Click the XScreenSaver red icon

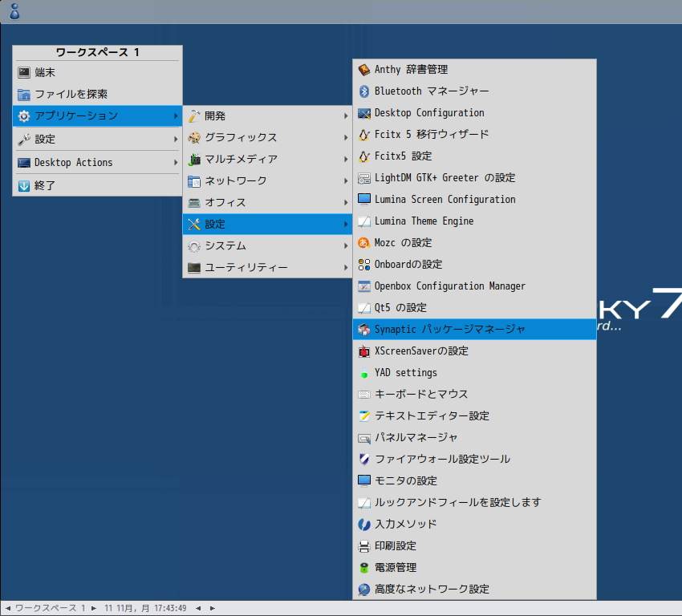(x=364, y=351)
